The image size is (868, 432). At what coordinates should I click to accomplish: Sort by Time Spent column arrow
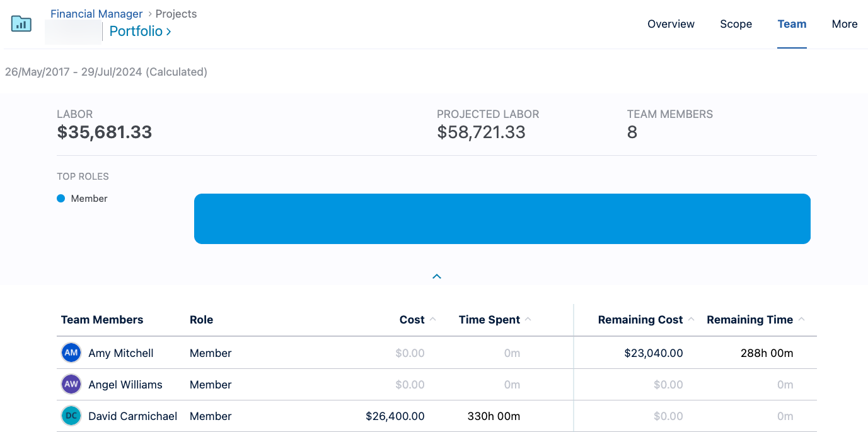coord(528,320)
